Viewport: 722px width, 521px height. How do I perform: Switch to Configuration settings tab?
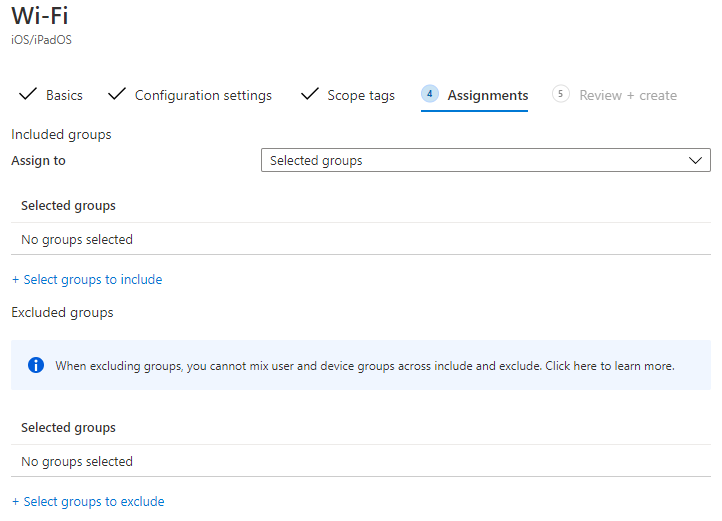203,95
